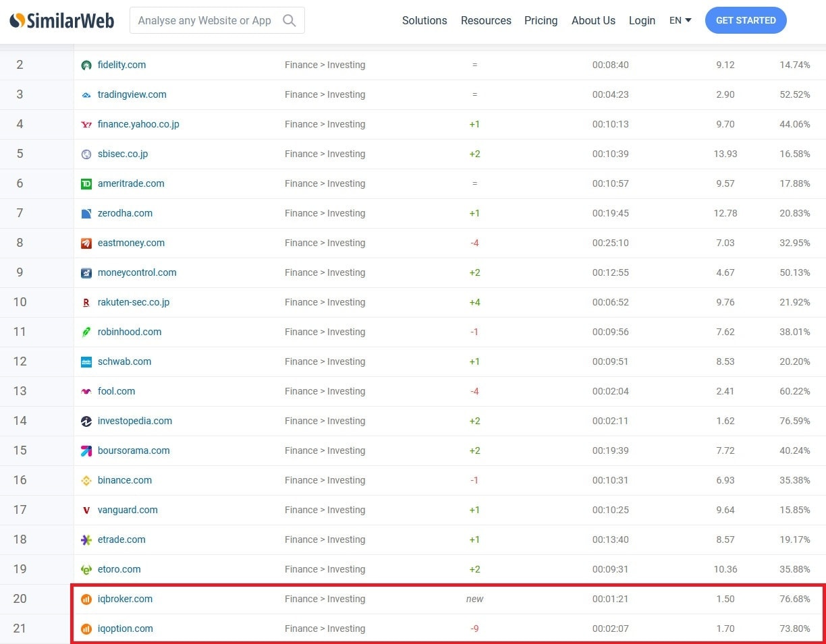Click pages per visit 13.93 for sbisec.co.jp

point(725,154)
